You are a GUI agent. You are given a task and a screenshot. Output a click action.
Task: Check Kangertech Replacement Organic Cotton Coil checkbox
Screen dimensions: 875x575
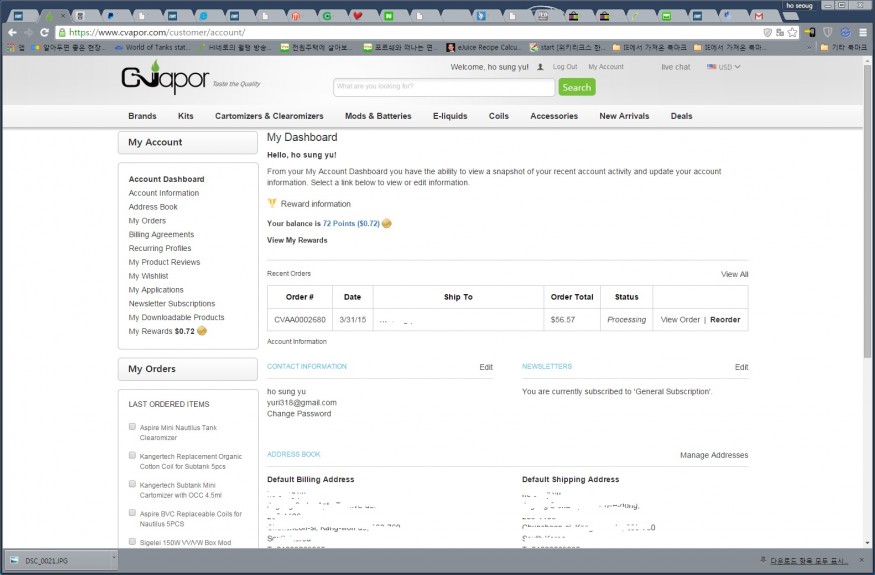[x=132, y=455]
